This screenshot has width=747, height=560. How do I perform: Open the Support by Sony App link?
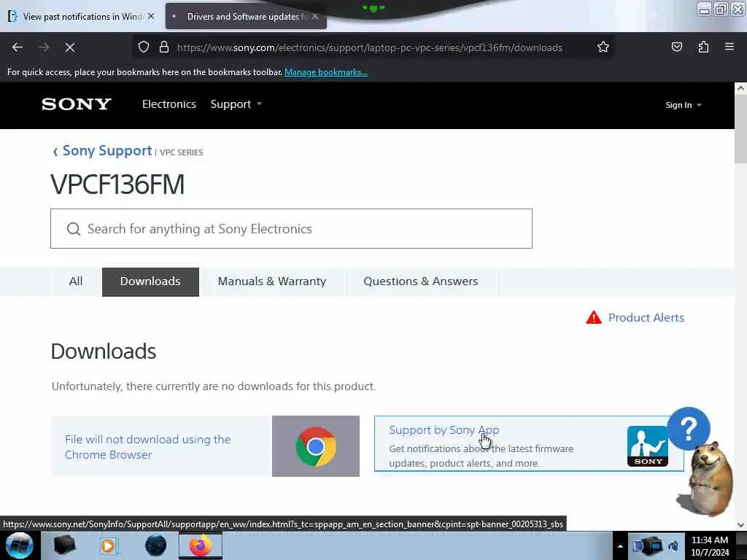click(x=444, y=430)
